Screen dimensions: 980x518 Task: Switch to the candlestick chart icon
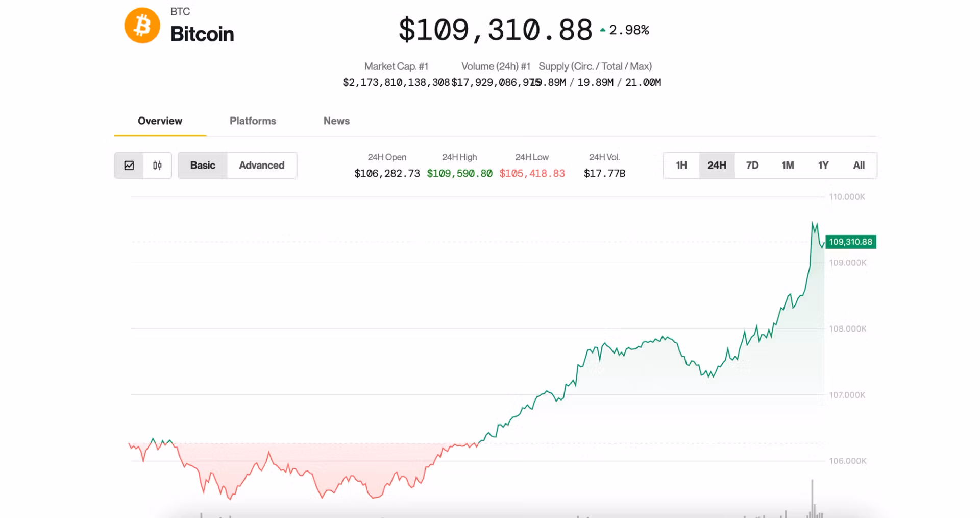pos(157,166)
